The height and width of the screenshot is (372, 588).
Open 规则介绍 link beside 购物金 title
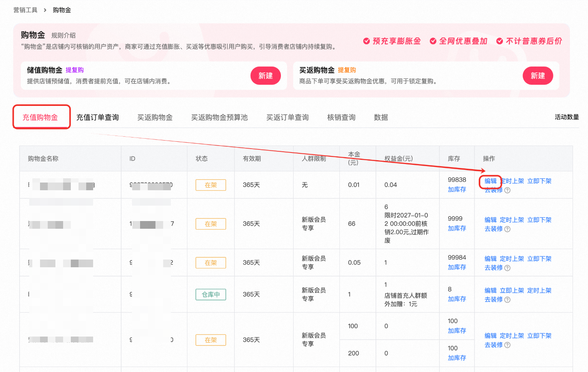[63, 35]
